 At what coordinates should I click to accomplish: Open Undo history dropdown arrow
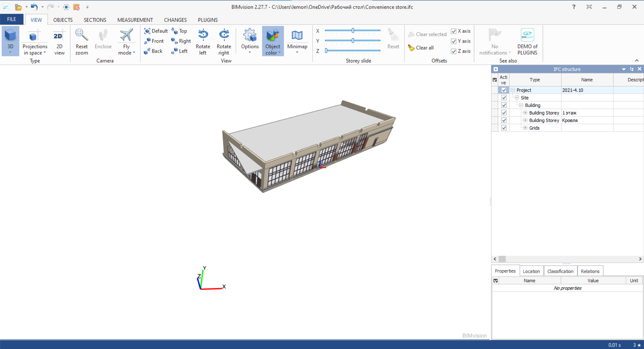point(42,7)
